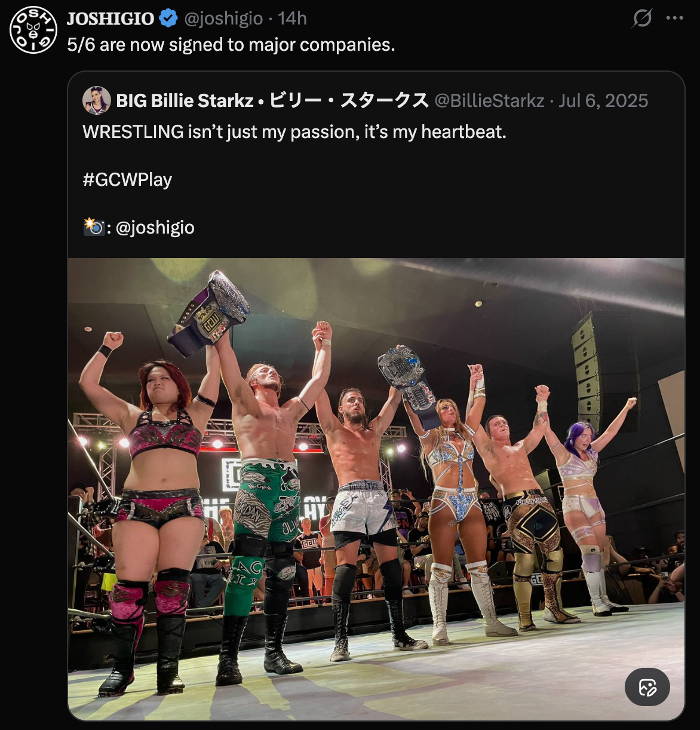Open the wrestling ring photo
Screen dimensions: 700x730
[x=376, y=489]
